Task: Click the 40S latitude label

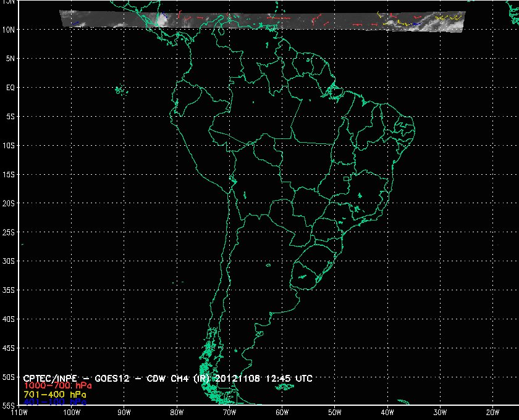Action: point(9,319)
